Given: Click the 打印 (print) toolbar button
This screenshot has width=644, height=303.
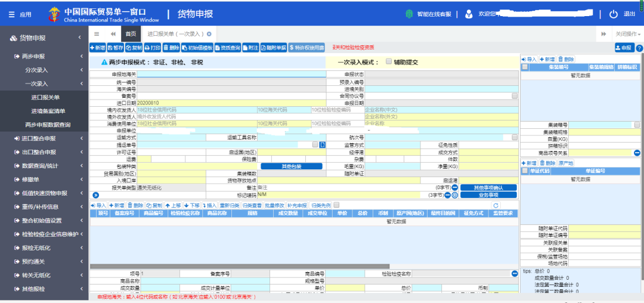Looking at the screenshot, I should pos(153,48).
